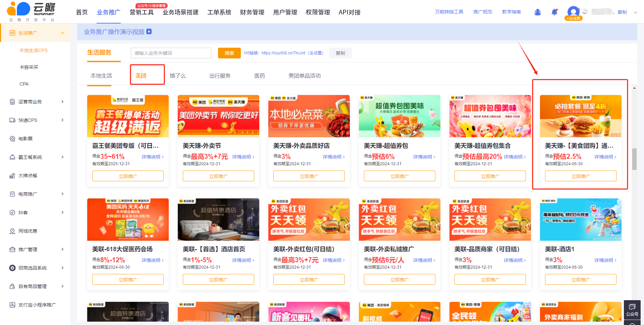Click the orange 搜索 button
The image size is (644, 325).
229,53
